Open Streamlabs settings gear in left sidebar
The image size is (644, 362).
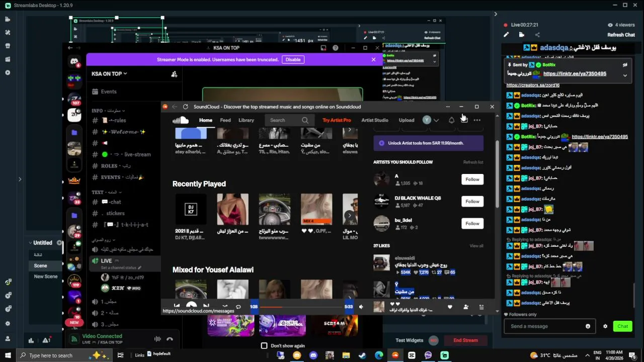point(8,323)
